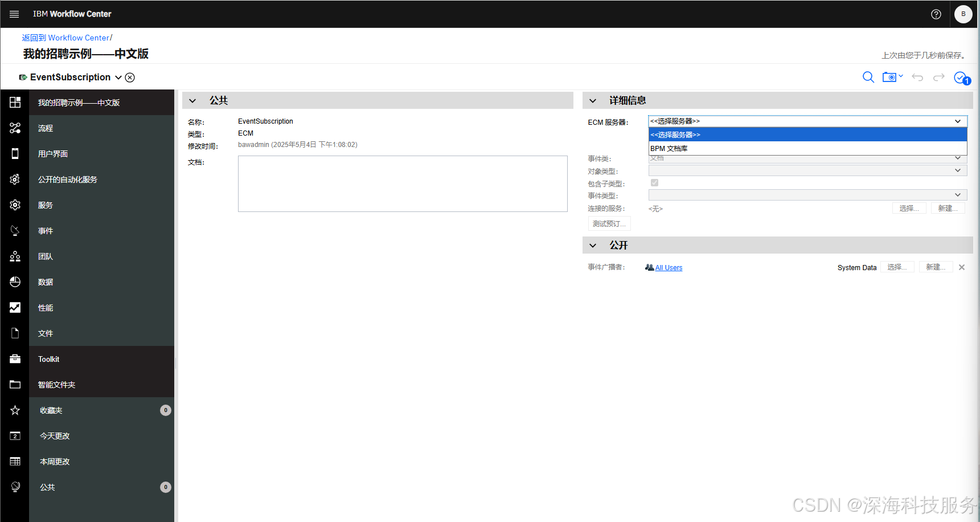Image resolution: width=980 pixels, height=522 pixels.
Task: Open 用户界面 in the library sidebar
Action: click(101, 154)
